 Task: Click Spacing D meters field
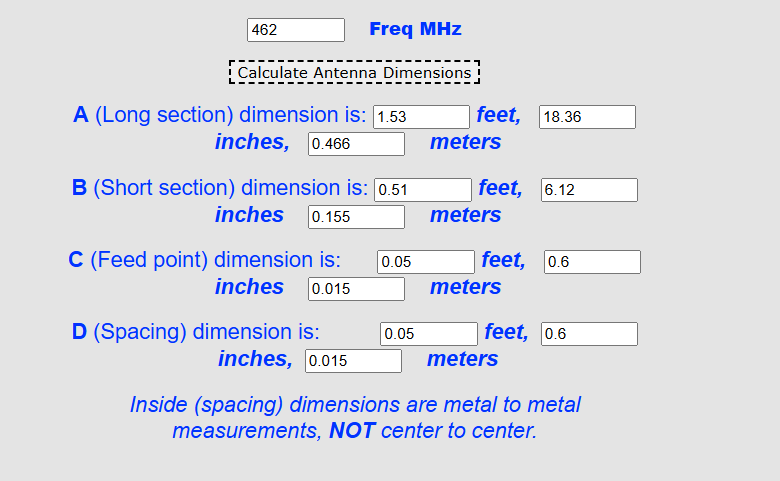(x=353, y=361)
